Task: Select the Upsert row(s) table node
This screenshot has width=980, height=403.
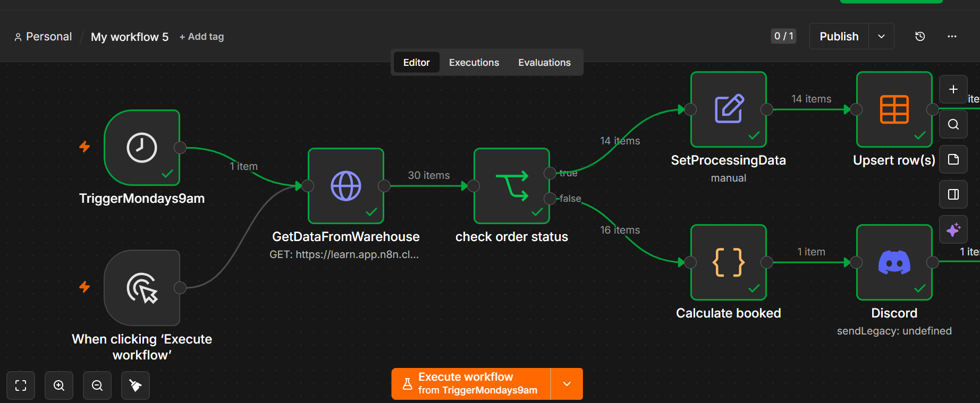Action: click(x=894, y=109)
